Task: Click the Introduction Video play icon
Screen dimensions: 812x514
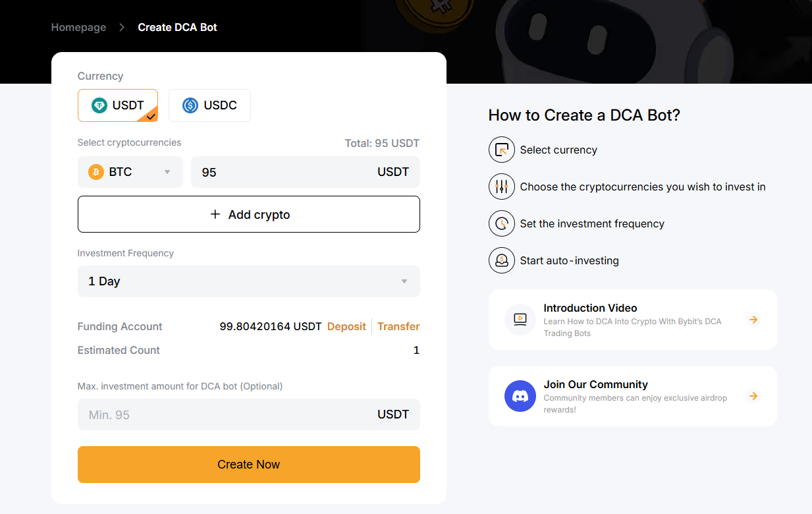Action: [x=520, y=320]
